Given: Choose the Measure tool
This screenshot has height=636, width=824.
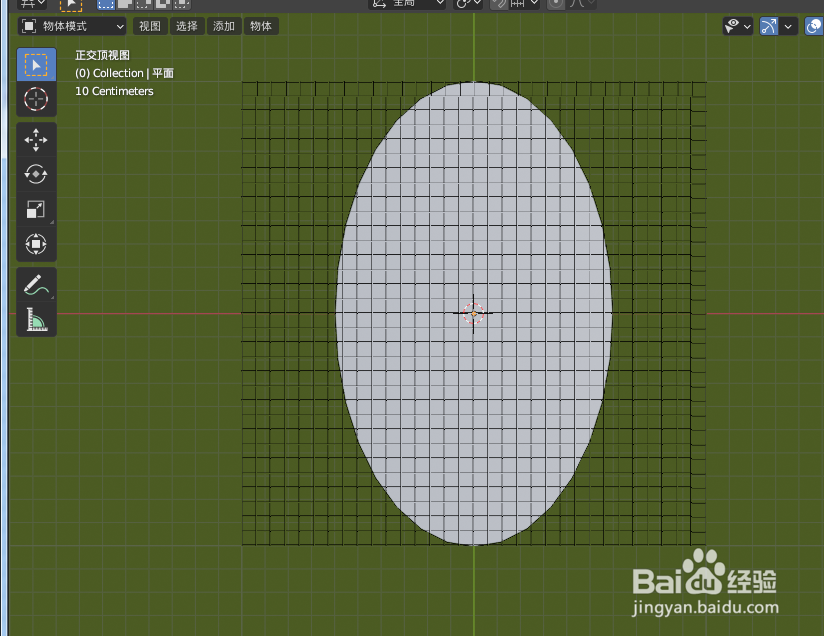Looking at the screenshot, I should [x=36, y=320].
